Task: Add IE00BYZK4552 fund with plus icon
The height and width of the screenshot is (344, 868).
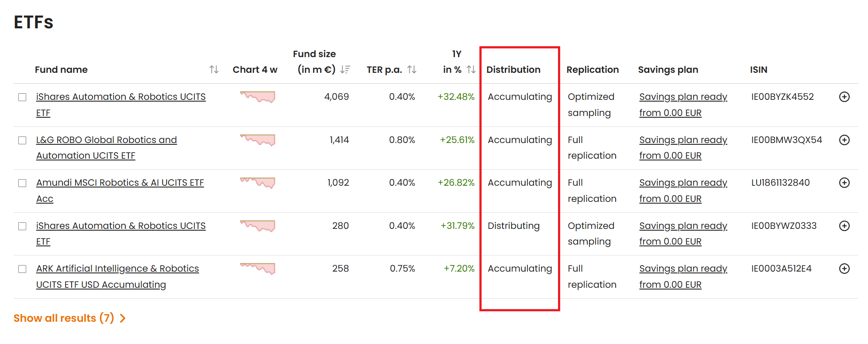Action: (x=844, y=97)
